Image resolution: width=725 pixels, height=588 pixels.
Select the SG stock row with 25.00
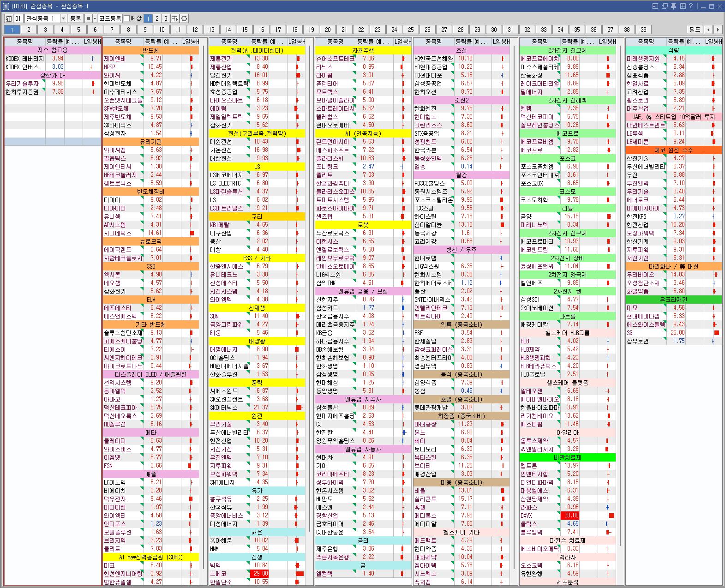(674, 333)
